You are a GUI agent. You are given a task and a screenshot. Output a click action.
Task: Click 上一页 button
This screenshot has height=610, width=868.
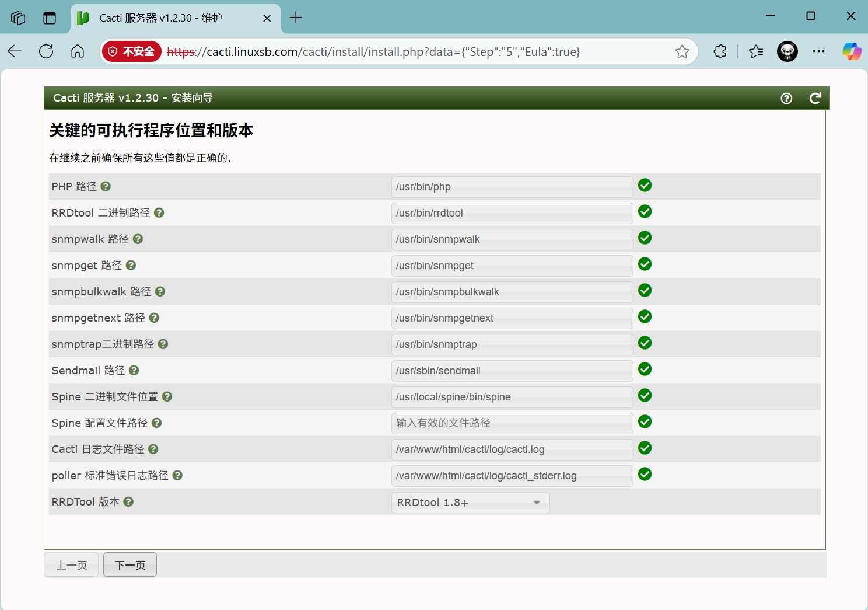[72, 564]
